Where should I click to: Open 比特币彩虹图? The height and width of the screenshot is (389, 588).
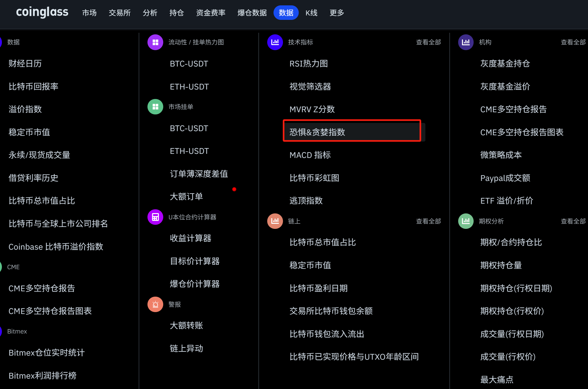(314, 178)
